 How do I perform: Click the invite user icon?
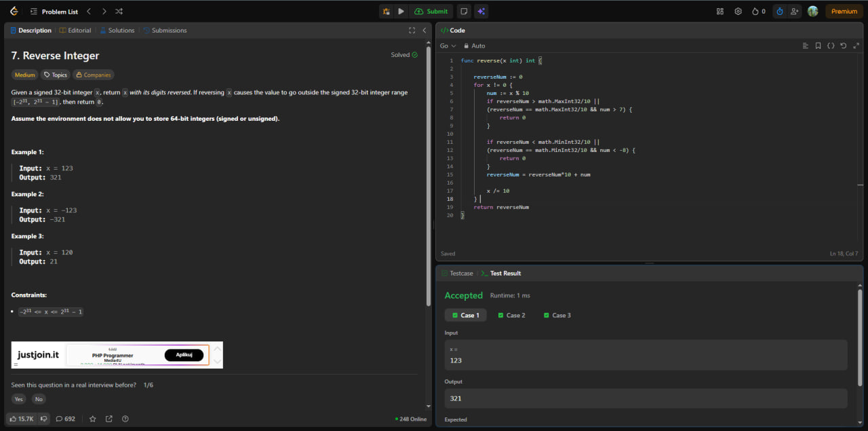794,12
